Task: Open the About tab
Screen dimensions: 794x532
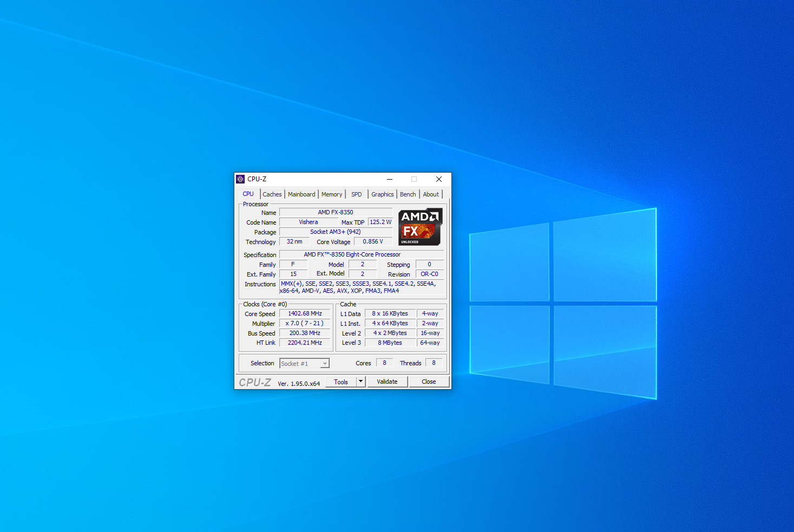Action: coord(431,194)
